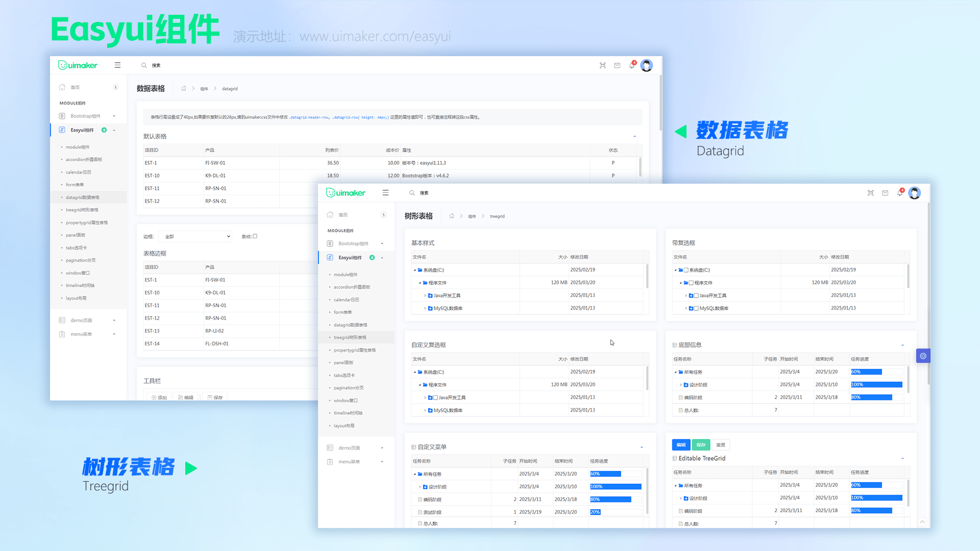Screen dimensions: 980x551
Task: Select calendar日历 in datagrid window sidebar
Action: coord(78,172)
